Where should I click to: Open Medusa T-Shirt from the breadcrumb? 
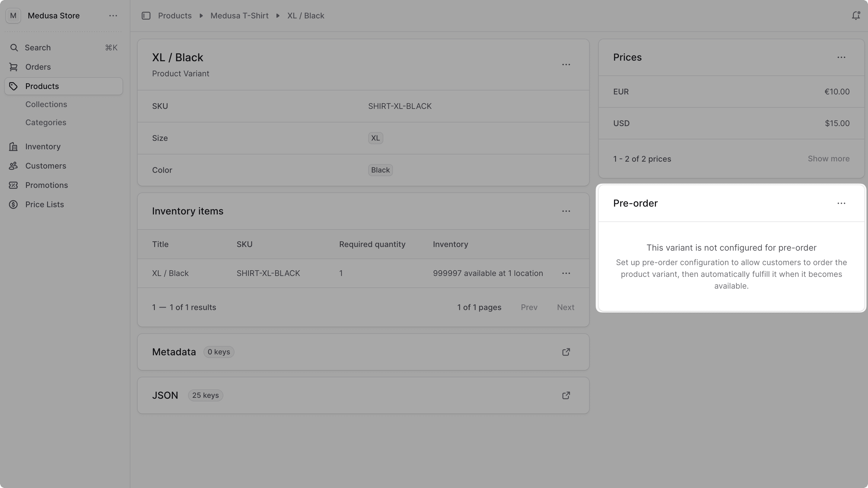tap(239, 15)
